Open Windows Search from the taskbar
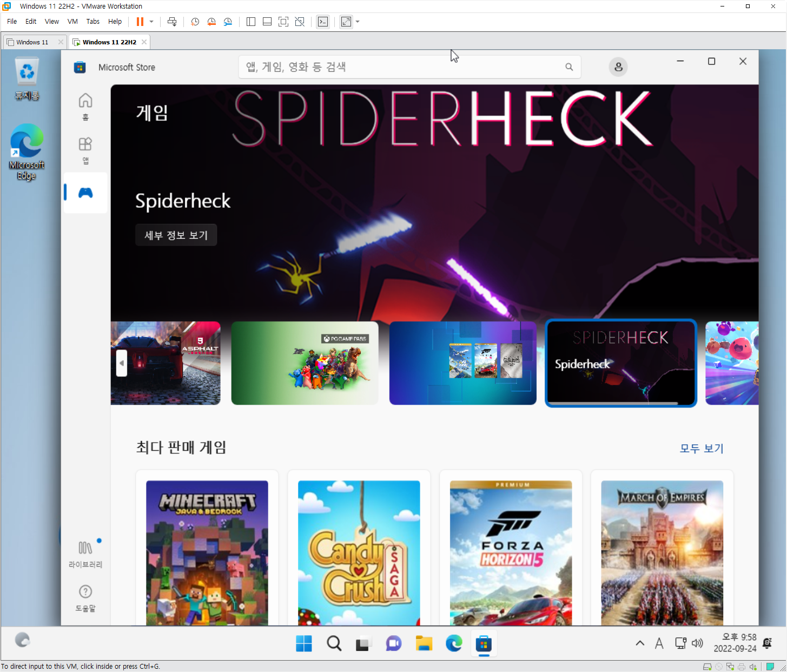Viewport: 787px width, 672px height. pyautogui.click(x=334, y=644)
